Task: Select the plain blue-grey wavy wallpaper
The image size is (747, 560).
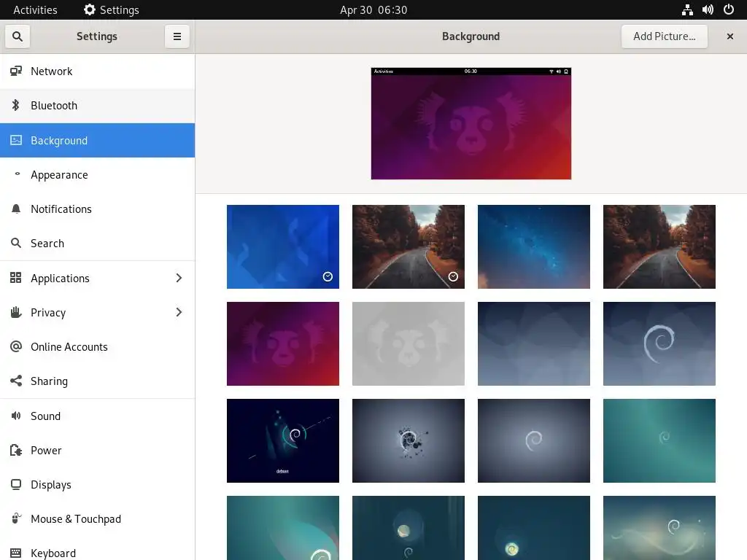Action: click(x=533, y=344)
